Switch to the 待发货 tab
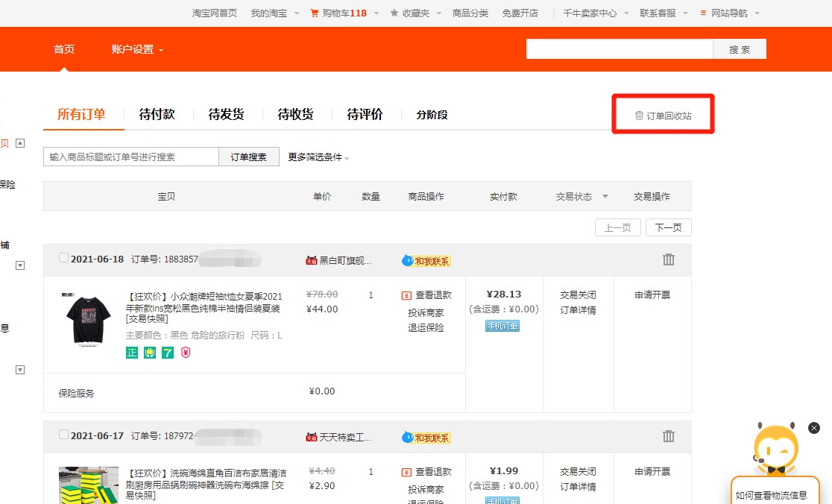Viewport: 832px width, 504px height. [226, 114]
